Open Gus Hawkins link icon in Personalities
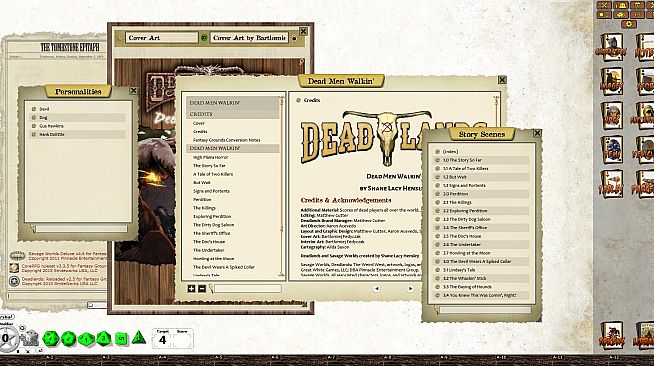The height and width of the screenshot is (366, 654). (x=34, y=126)
